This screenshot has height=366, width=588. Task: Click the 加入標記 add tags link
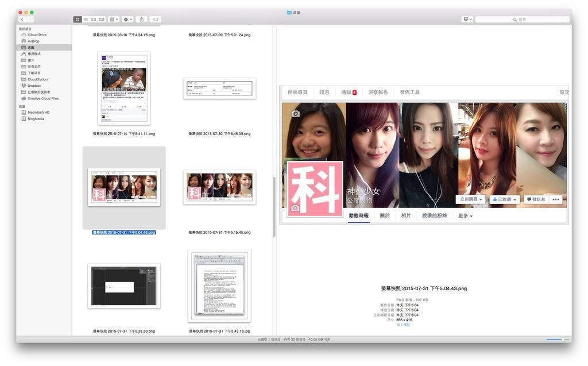click(405, 325)
